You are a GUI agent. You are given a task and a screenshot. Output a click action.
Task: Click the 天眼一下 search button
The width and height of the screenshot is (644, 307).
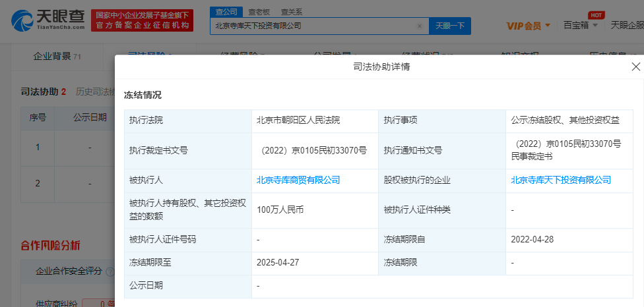(450, 26)
